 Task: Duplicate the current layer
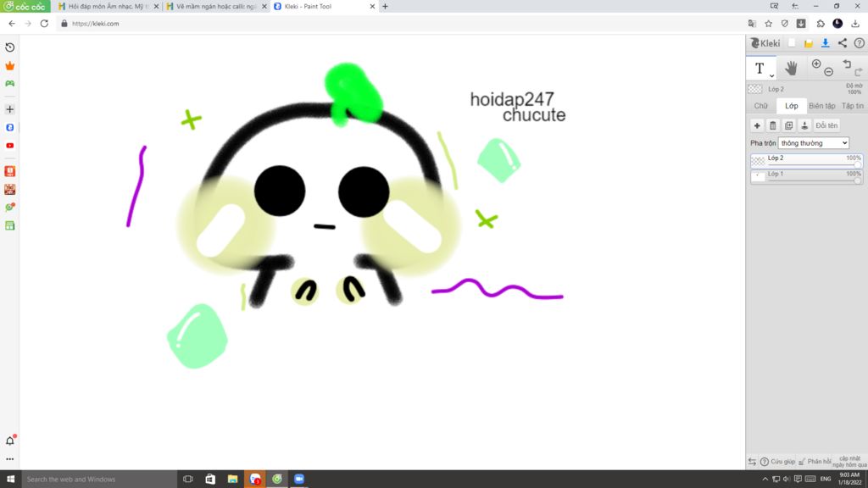pyautogui.click(x=789, y=125)
